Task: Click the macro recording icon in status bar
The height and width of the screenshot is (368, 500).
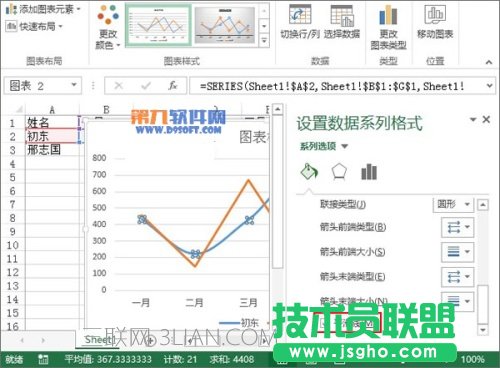Action: point(43,359)
